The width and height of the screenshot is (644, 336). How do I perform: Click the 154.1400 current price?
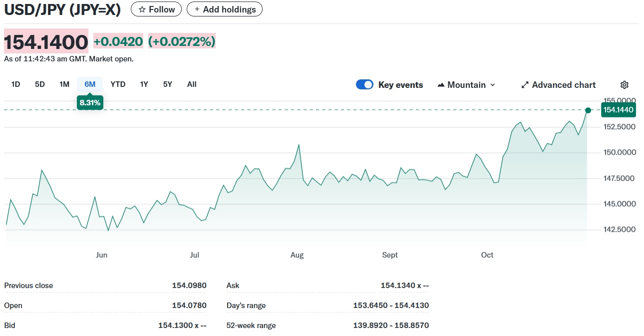(46, 41)
